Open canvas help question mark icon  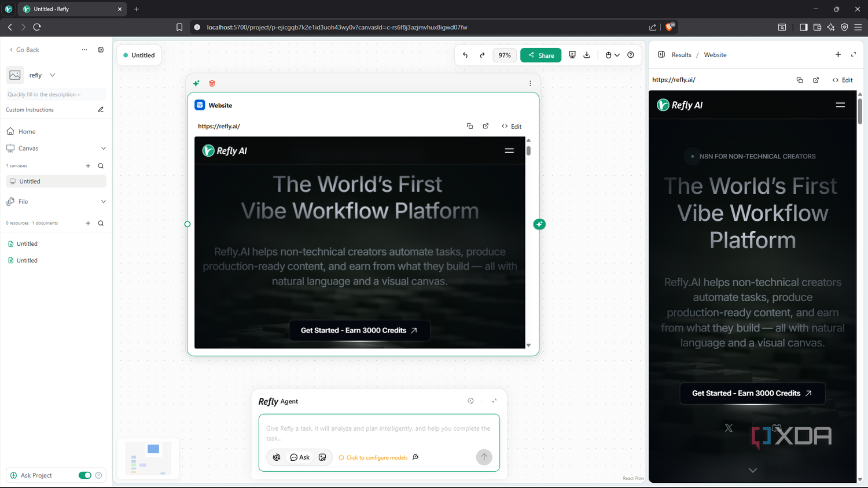point(631,55)
